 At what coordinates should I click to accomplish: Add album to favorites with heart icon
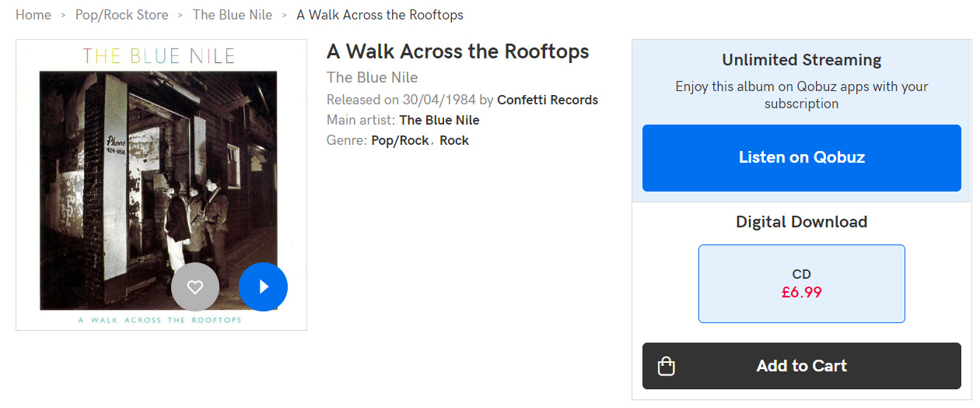(195, 287)
